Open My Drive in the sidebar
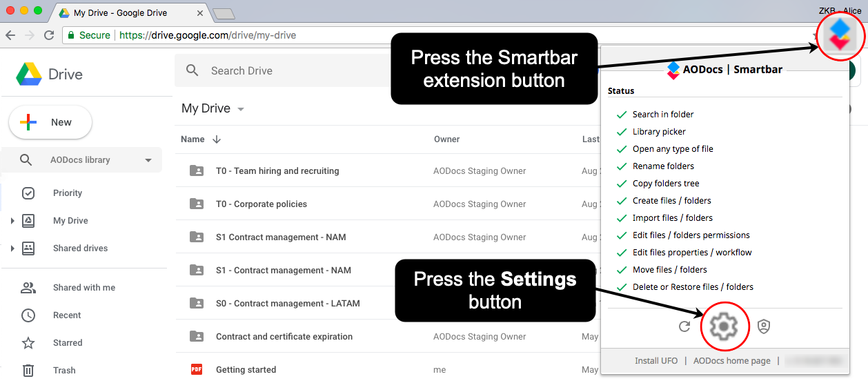 (70, 221)
